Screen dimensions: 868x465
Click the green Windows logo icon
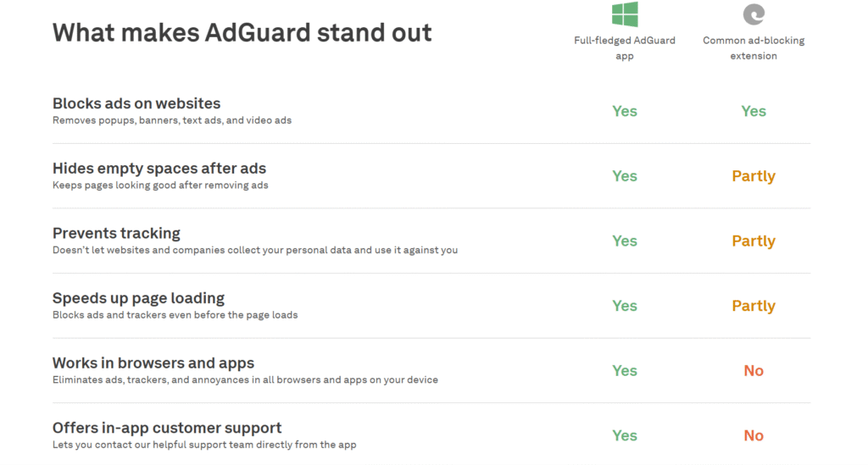[x=625, y=14]
